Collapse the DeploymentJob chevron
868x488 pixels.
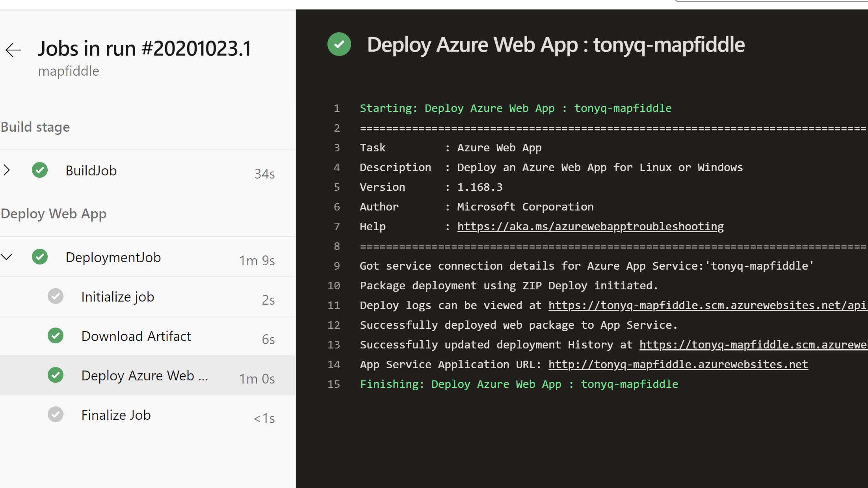[7, 257]
